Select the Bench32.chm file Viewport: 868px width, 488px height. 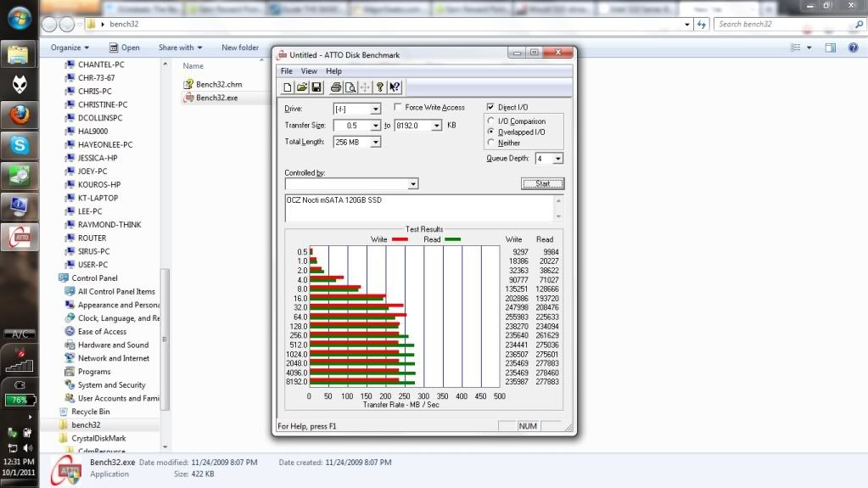(x=219, y=84)
